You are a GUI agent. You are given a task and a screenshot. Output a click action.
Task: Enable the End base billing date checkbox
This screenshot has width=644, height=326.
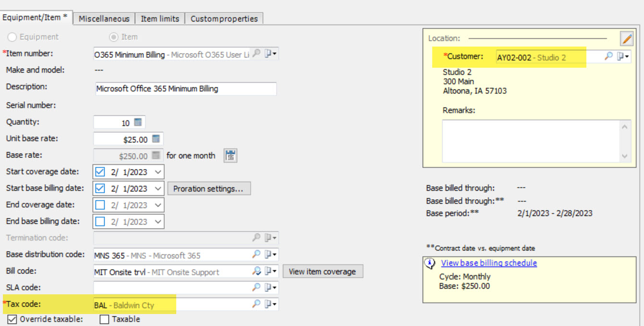coord(100,221)
